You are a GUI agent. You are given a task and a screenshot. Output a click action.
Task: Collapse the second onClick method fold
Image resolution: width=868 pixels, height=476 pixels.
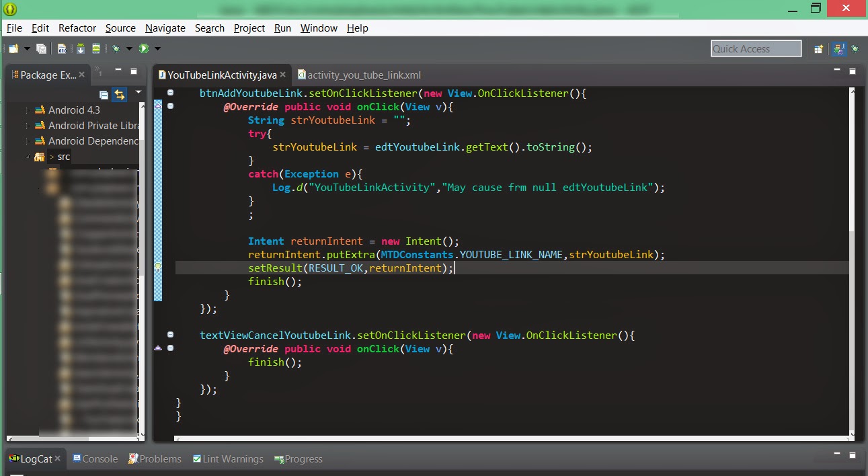(x=170, y=348)
